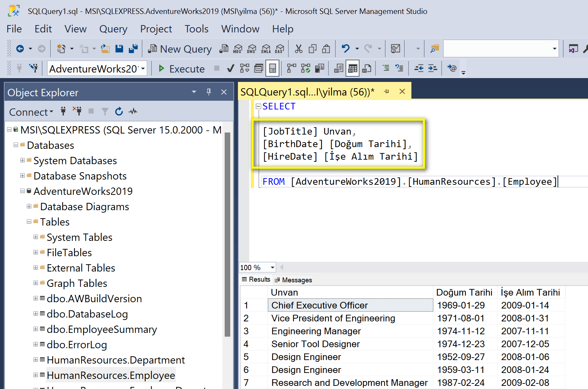588x389 pixels.
Task: Close the Object Explorer panel
Action: click(x=224, y=92)
